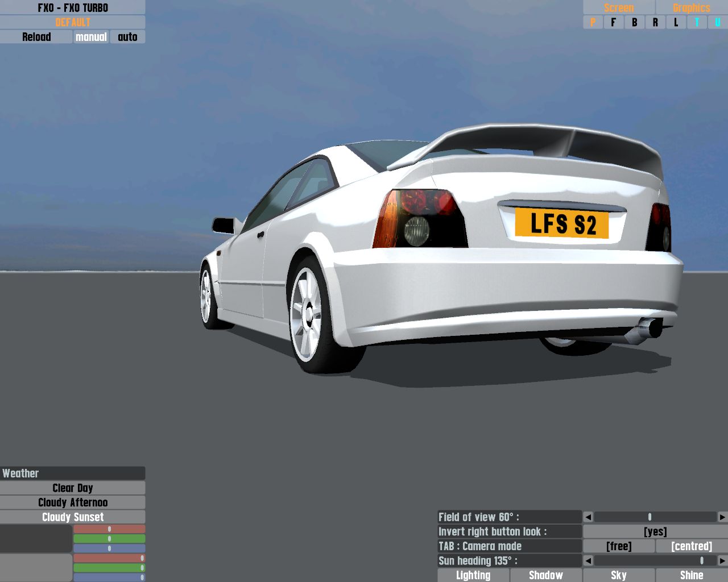Increase field of view with right arrow
The image size is (728, 582).
pos(722,517)
